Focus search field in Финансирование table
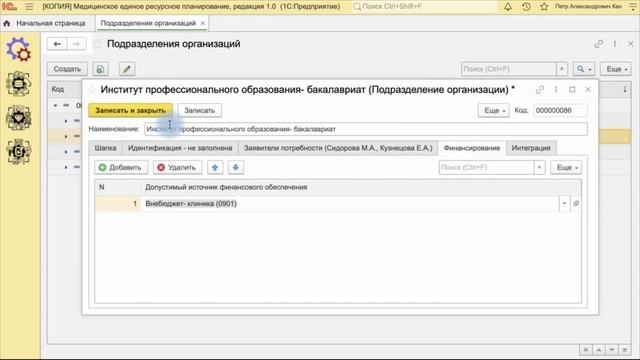Image resolution: width=640 pixels, height=360 pixels. (x=486, y=167)
